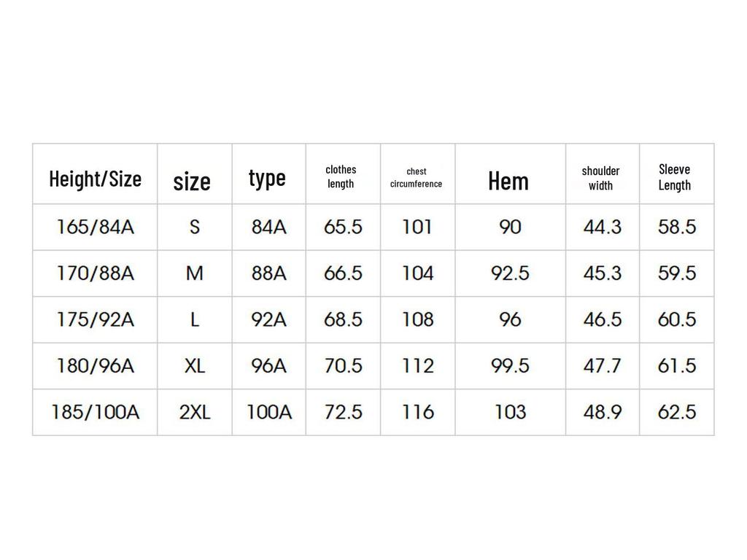
Task: Select the hem value 103
Action: [510, 412]
